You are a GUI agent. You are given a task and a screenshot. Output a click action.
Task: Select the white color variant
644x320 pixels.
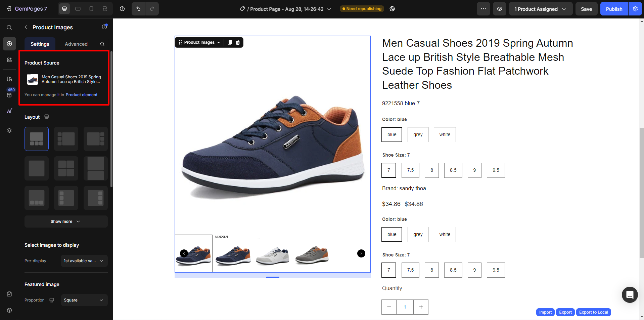pyautogui.click(x=445, y=135)
